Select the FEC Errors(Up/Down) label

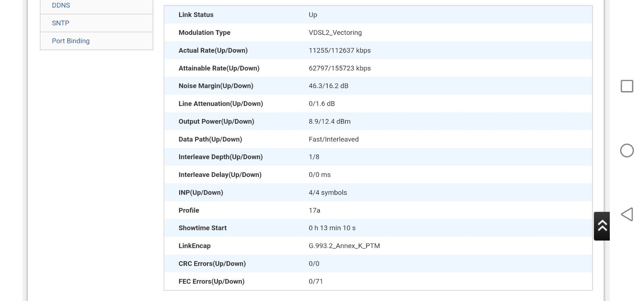[x=211, y=281]
